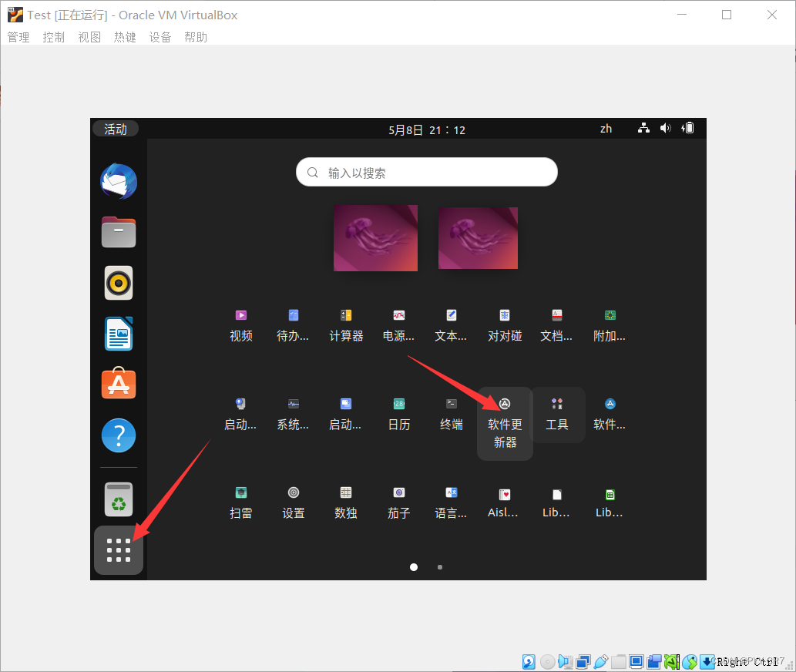The width and height of the screenshot is (796, 672).
Task: Click the zh input method indicator
Action: tap(606, 129)
